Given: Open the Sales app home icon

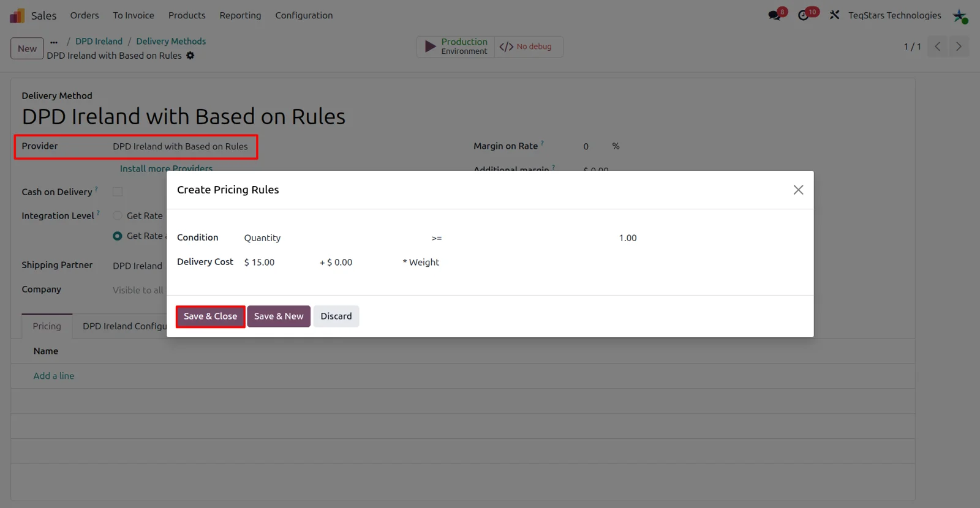Looking at the screenshot, I should [x=17, y=15].
